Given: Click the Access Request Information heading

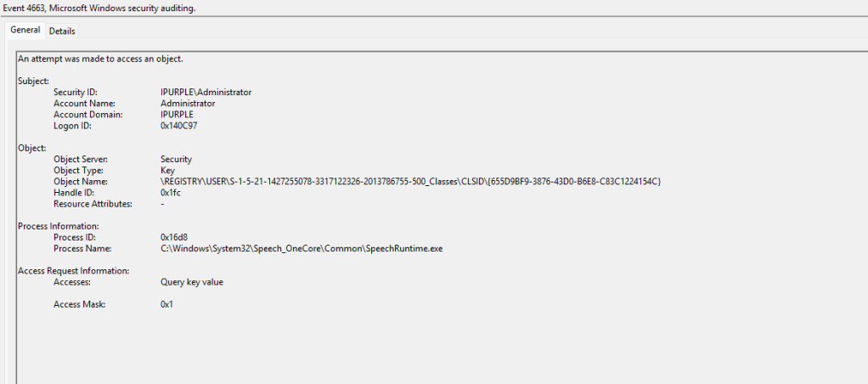Looking at the screenshot, I should click(x=73, y=270).
